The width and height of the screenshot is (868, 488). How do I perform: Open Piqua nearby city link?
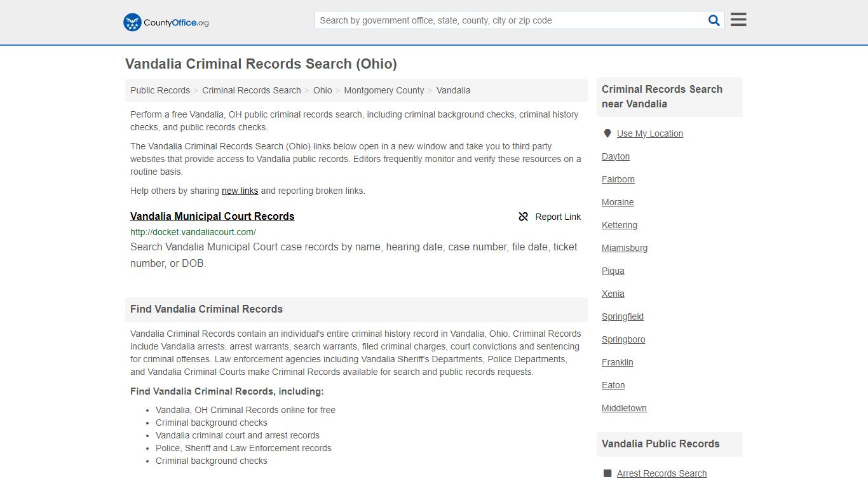(613, 271)
